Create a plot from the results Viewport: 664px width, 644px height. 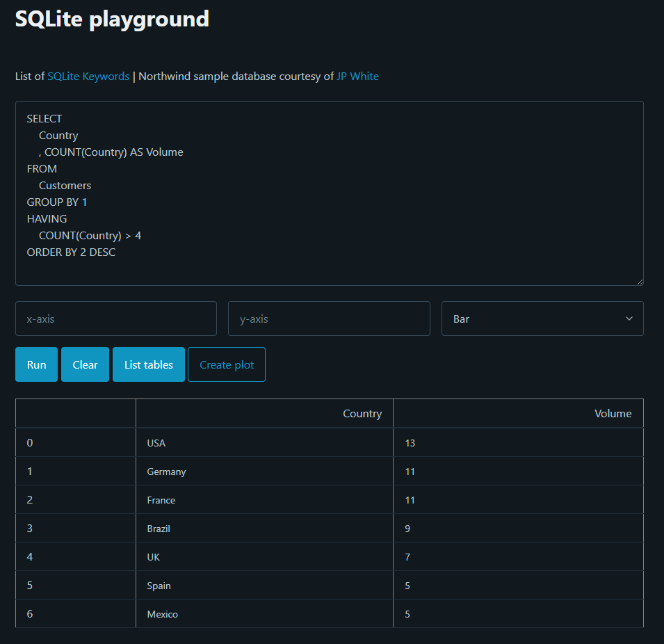point(226,364)
